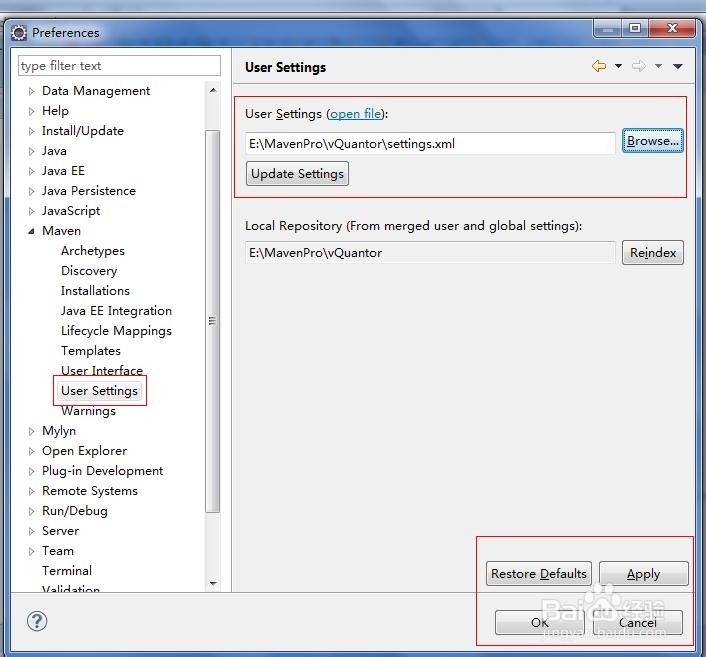
Task: Click the tree scrollbar down arrow
Action: click(x=213, y=584)
